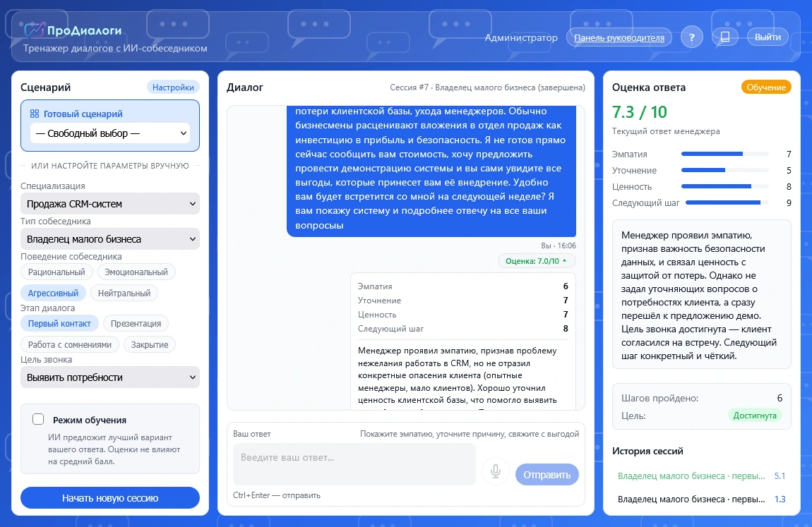812x527 pixels.
Task: Click the tablet device icon in header
Action: click(725, 37)
